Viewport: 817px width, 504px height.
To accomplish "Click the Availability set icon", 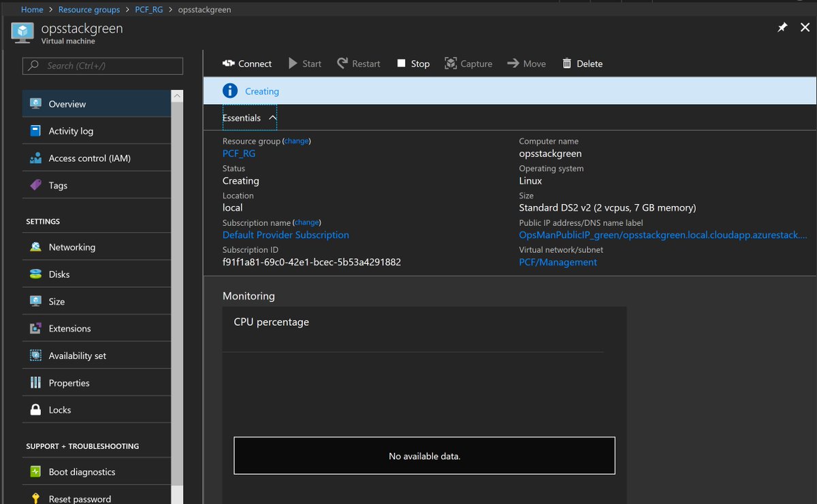I will click(35, 356).
